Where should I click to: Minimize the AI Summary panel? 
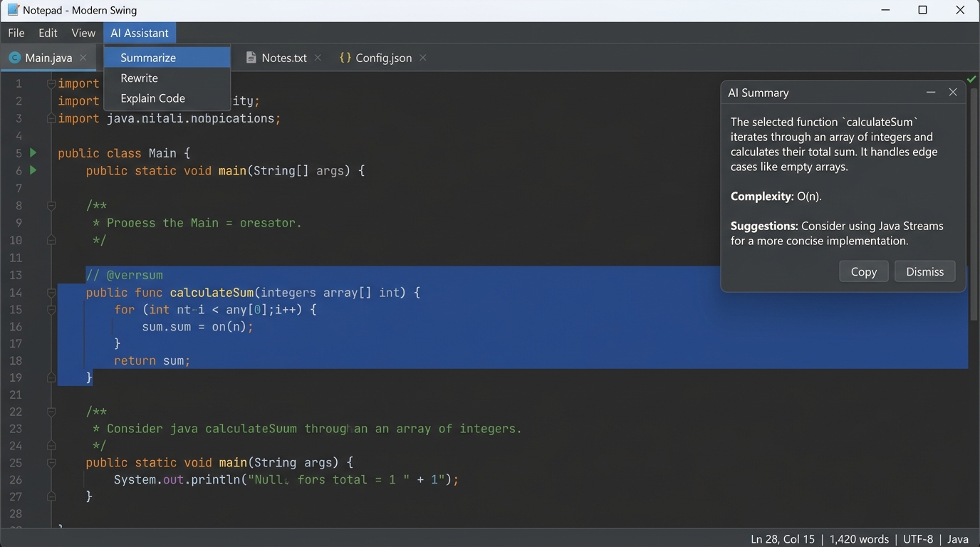pos(931,93)
